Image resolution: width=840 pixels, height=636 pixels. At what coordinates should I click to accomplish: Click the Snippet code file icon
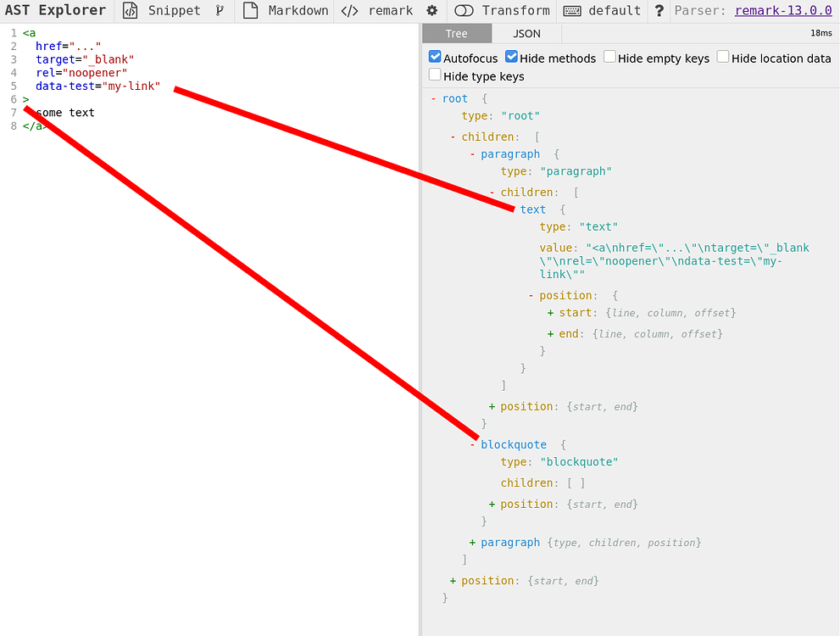pos(130,11)
